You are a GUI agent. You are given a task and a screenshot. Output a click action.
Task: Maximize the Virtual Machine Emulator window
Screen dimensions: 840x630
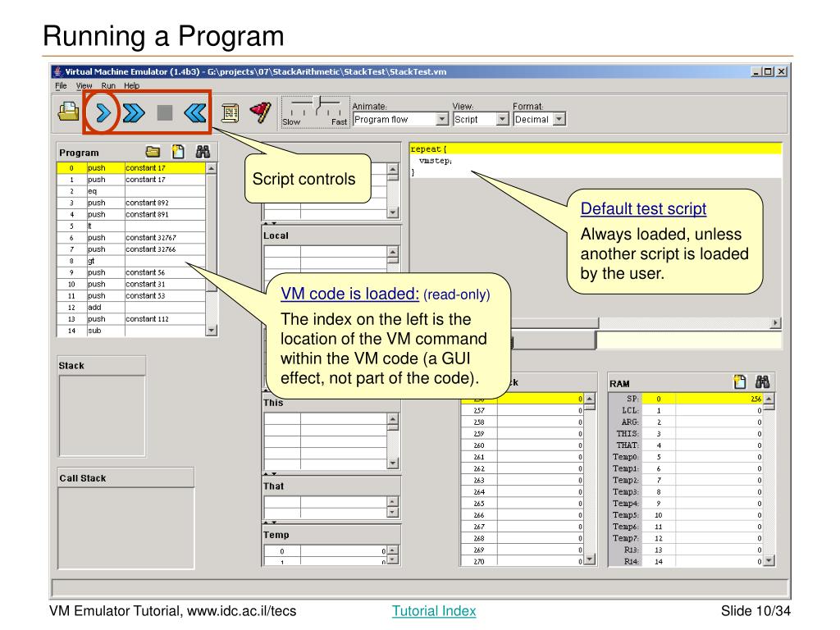[x=768, y=72]
